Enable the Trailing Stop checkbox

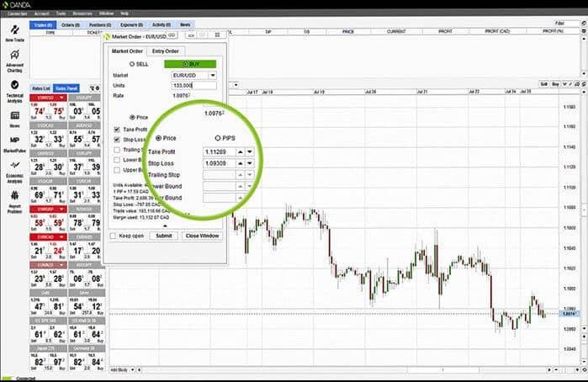pos(117,150)
